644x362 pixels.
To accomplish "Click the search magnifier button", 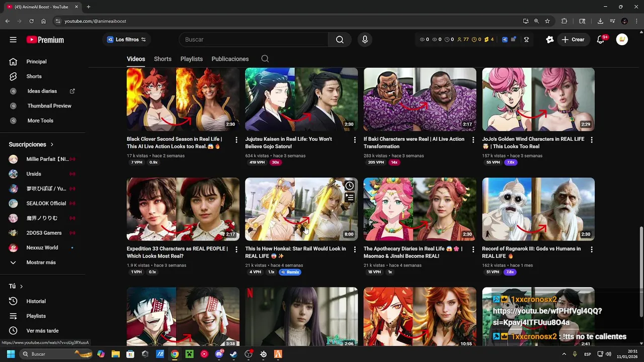I will coord(340,40).
